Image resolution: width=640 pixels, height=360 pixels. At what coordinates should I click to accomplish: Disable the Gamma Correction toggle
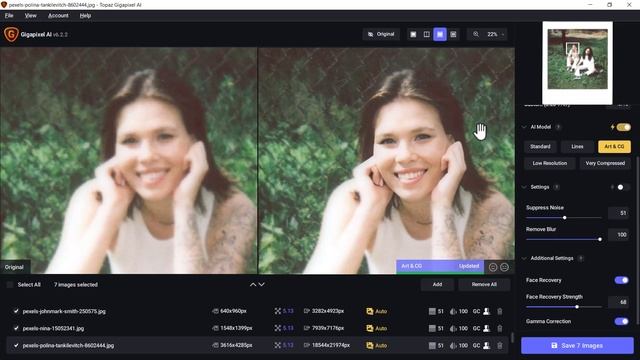621,321
